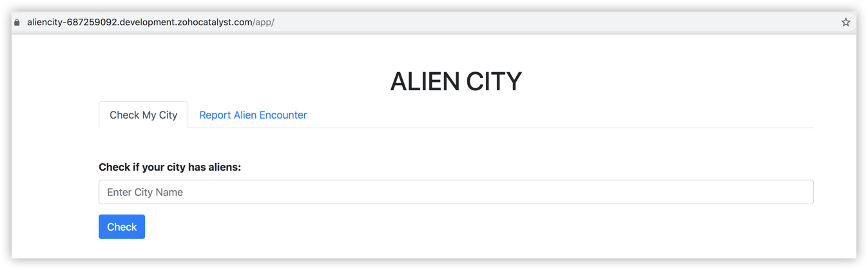Viewport: 868px width, 270px height.
Task: Click the word ALIEN in the title
Action: [x=423, y=82]
